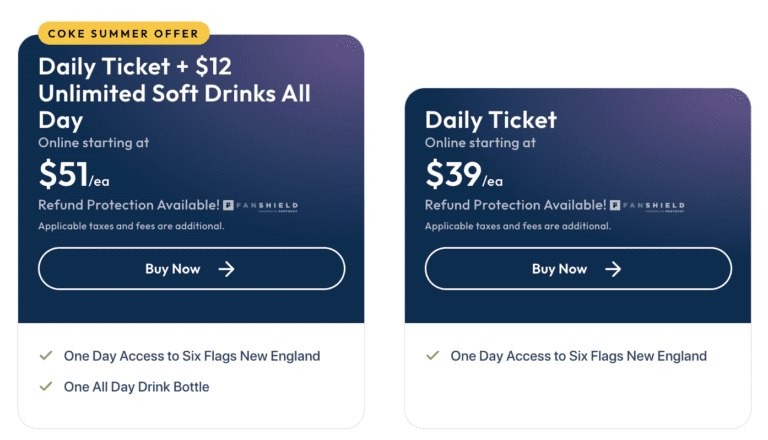Click the checkmark beside One All Day Drink Bottle

45,386
